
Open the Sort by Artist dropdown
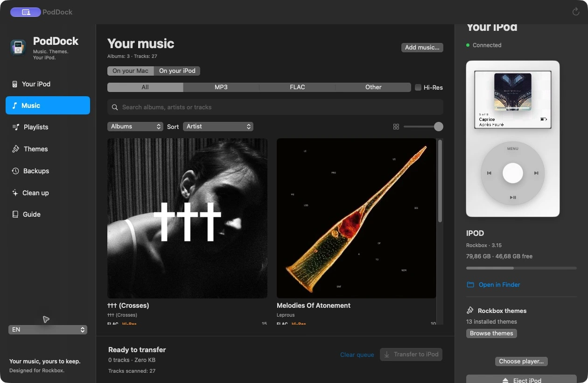pyautogui.click(x=218, y=127)
